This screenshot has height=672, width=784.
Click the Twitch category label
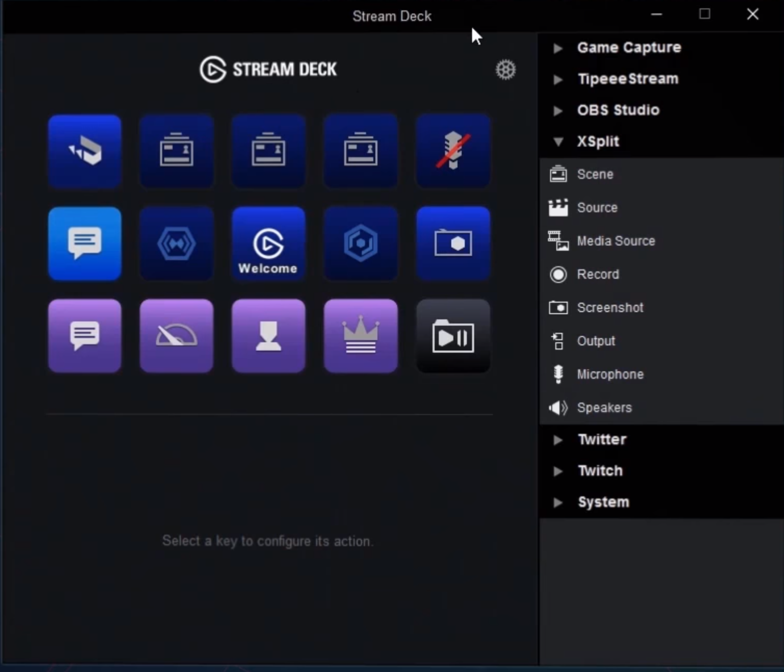coord(600,471)
